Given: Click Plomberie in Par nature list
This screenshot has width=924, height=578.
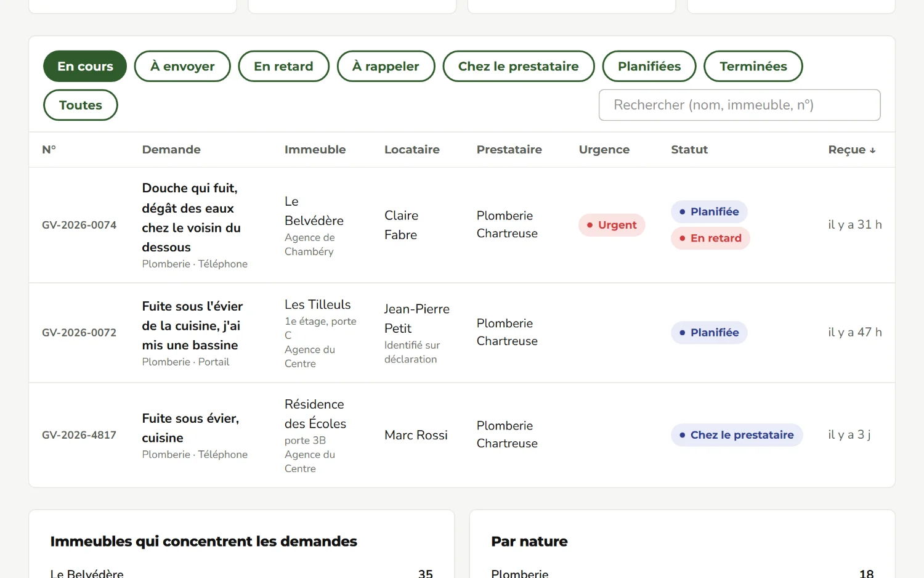Looking at the screenshot, I should point(519,574).
